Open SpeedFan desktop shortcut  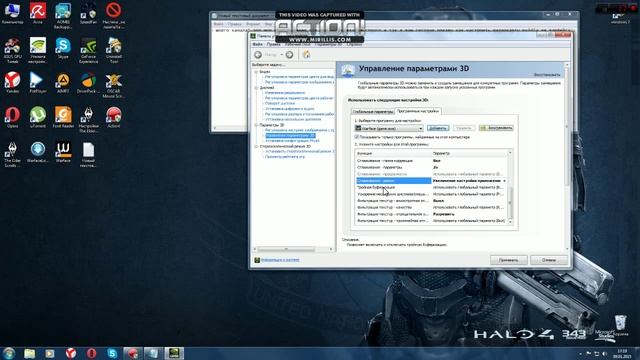coord(88,13)
